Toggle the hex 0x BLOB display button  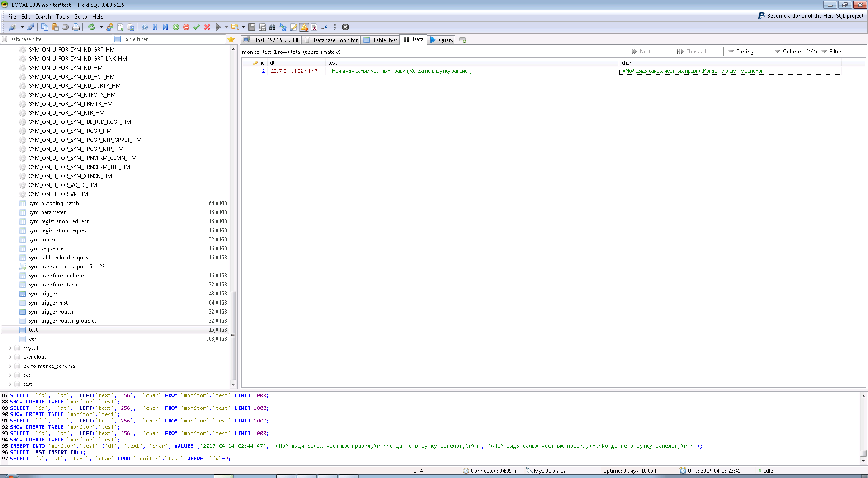pos(314,27)
